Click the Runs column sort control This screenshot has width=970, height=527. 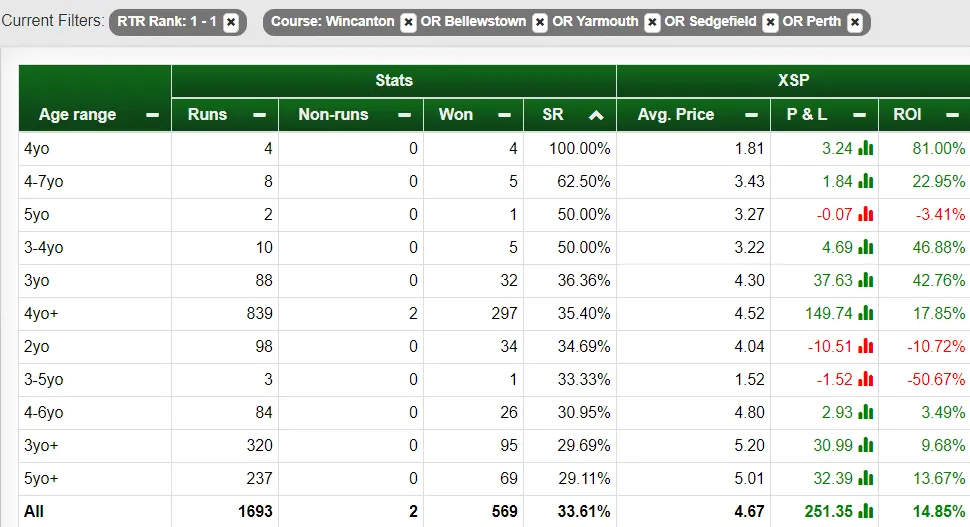point(260,115)
